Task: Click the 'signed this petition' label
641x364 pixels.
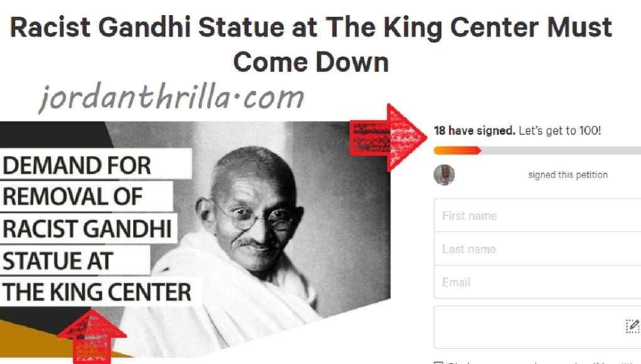Action: pyautogui.click(x=568, y=175)
